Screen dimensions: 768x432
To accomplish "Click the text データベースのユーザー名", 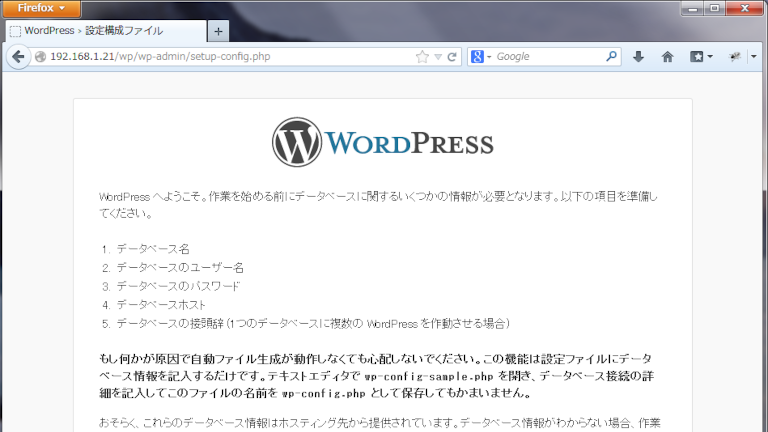I will point(180,267).
